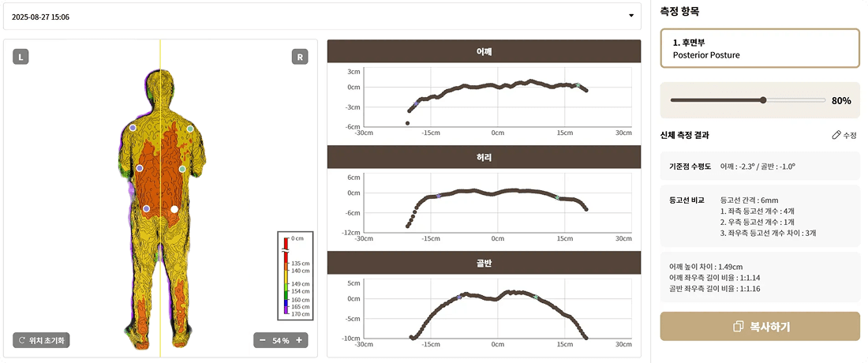
Task: Select the purple left pelvis marker
Action: 146,208
